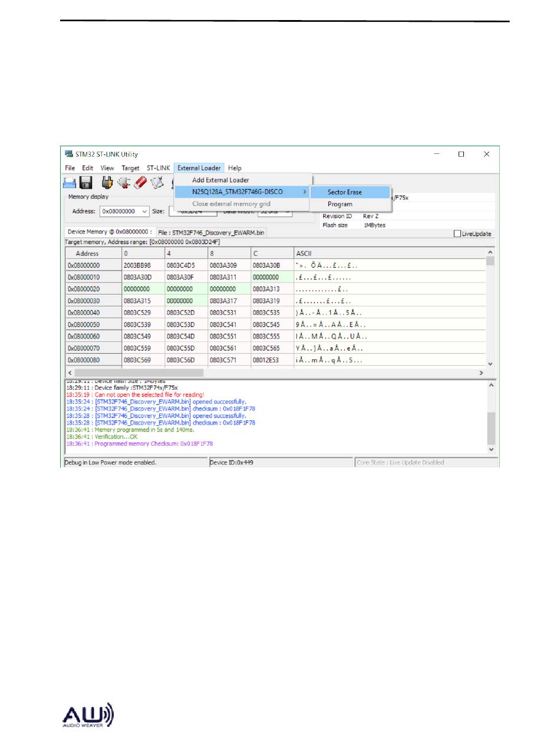Image resolution: width=560 pixels, height=743 pixels.
Task: Click the Connect to target plug icon
Action: 108,183
